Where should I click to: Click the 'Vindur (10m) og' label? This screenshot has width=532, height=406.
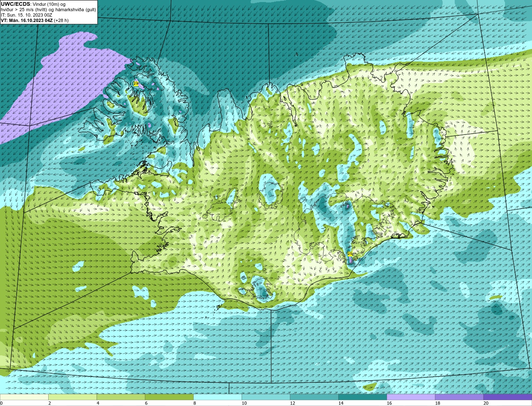pyautogui.click(x=49, y=4)
